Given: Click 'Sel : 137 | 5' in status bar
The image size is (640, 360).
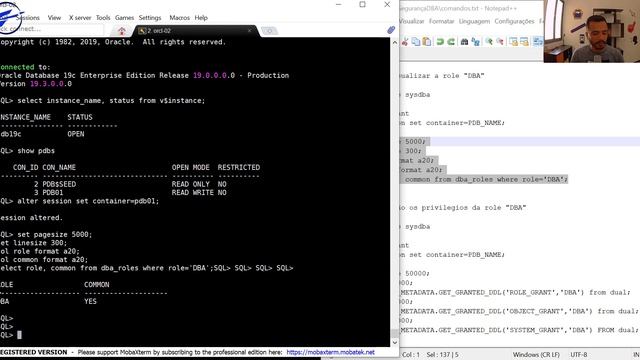Looking at the screenshot, I should 442,355.
